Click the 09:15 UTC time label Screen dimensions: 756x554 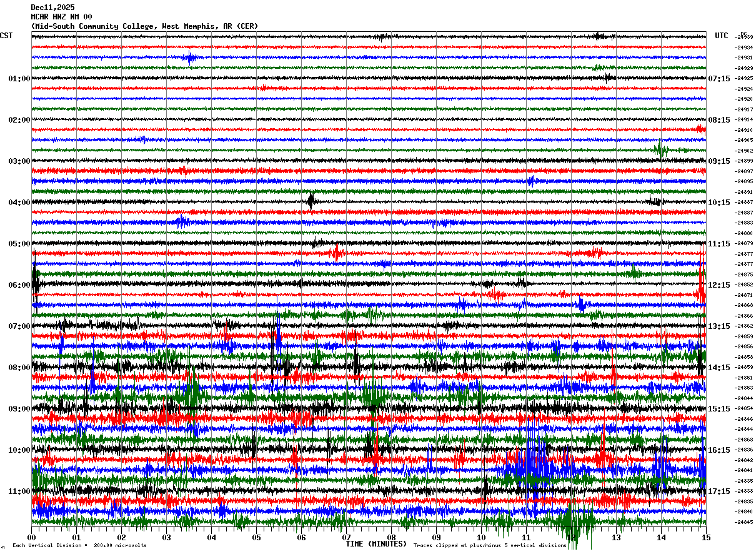719,161
